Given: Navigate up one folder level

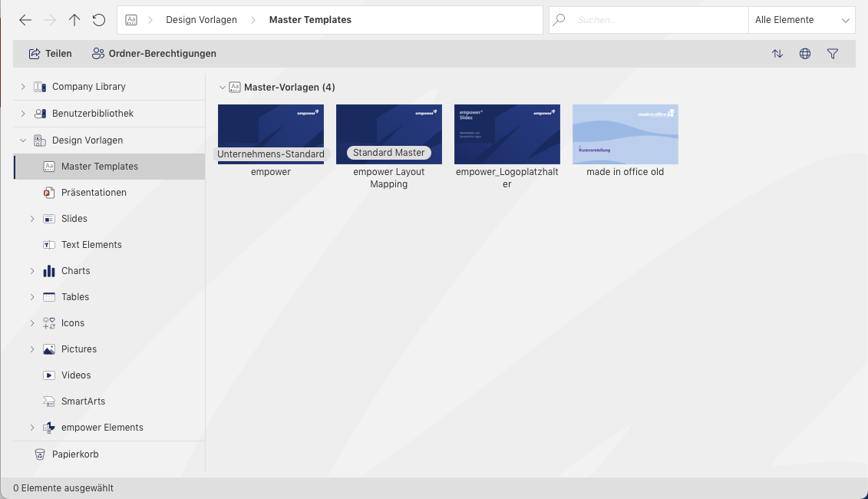Looking at the screenshot, I should tap(74, 20).
